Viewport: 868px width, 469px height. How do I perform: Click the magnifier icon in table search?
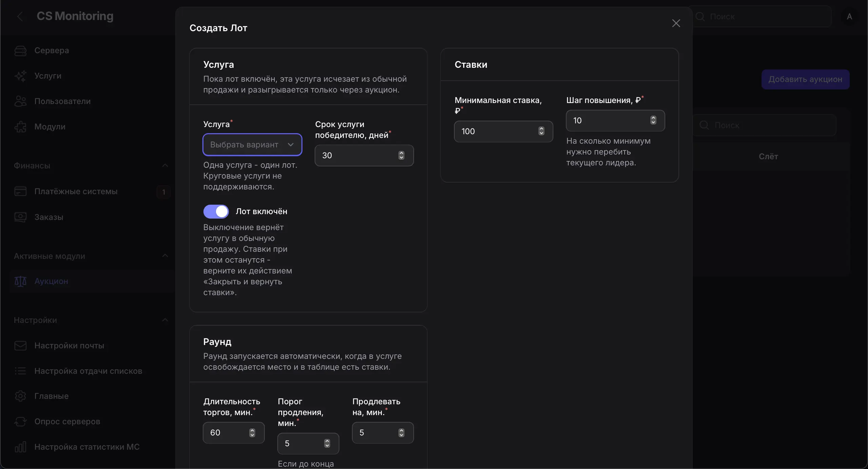pos(704,125)
